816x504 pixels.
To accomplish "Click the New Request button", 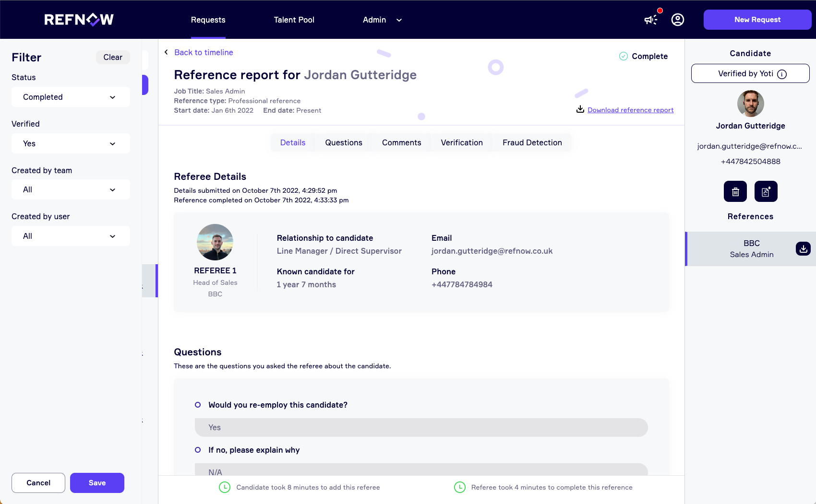I will (757, 19).
